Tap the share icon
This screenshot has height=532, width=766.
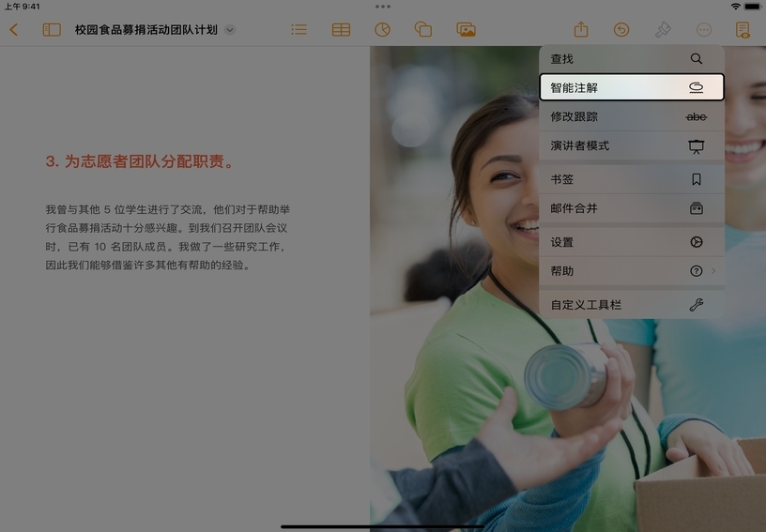[581, 30]
